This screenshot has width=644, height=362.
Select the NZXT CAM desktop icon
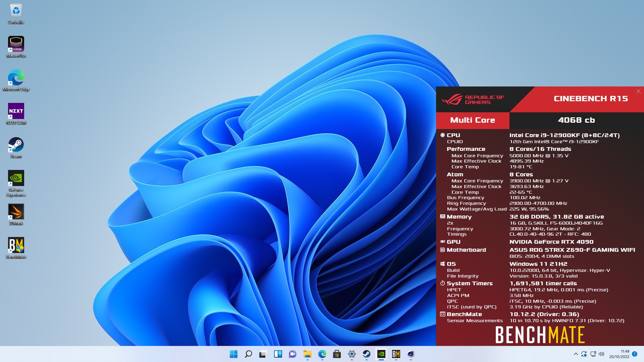pos(16,114)
